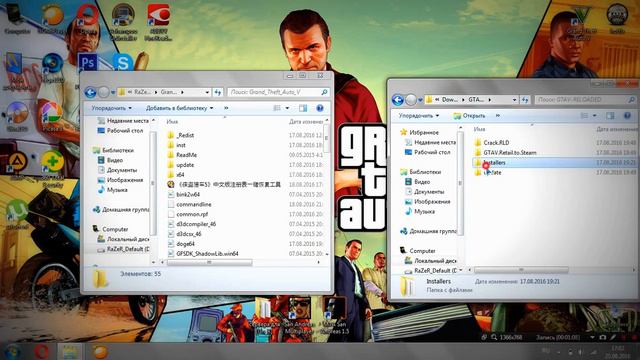Open the AIMP yellow triangle shortcut
This screenshot has height=360, width=640.
pyautogui.click(x=17, y=164)
